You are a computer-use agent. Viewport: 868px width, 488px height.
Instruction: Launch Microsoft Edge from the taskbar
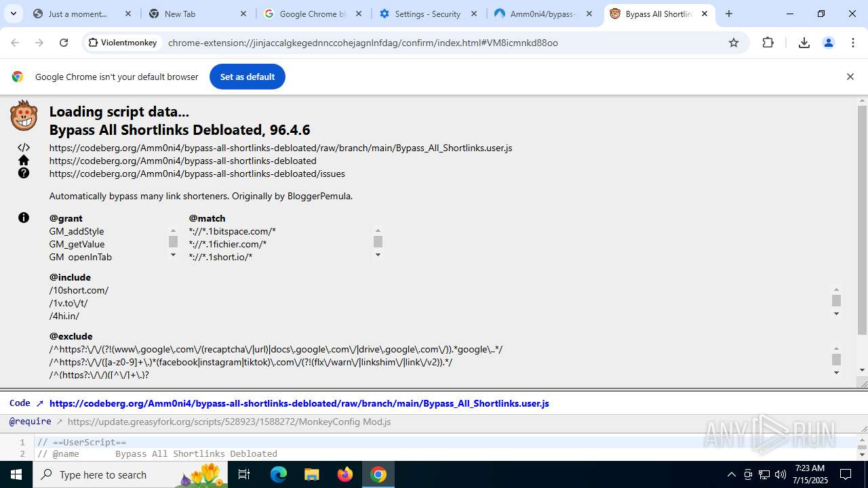tap(279, 474)
